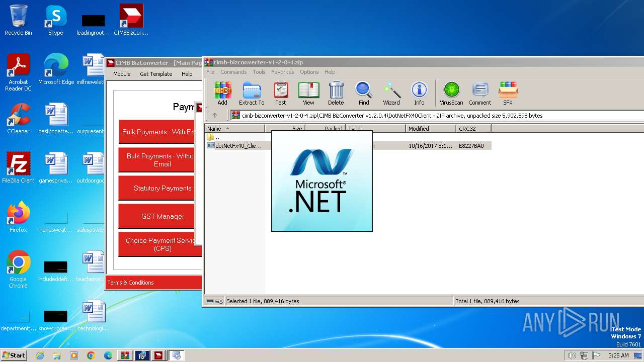Click Bulk Payments - With Email button
Screen dimensions: 644x362
point(157,132)
